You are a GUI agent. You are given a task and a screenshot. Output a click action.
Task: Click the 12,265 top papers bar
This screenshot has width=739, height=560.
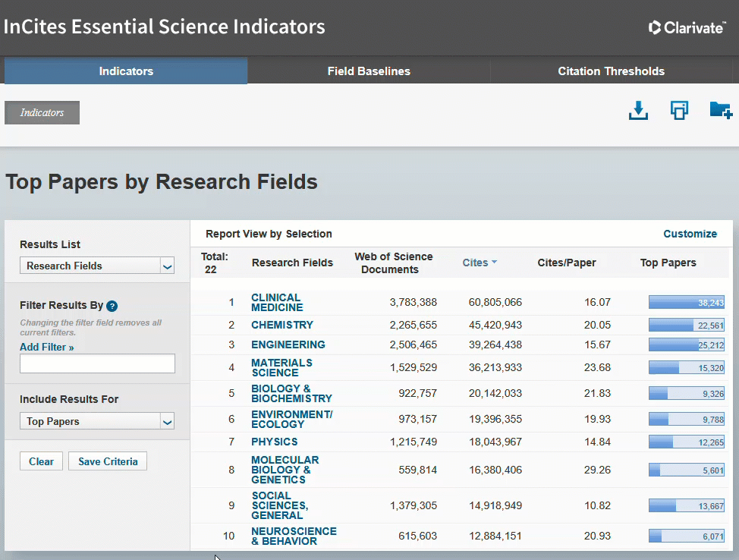pyautogui.click(x=686, y=442)
